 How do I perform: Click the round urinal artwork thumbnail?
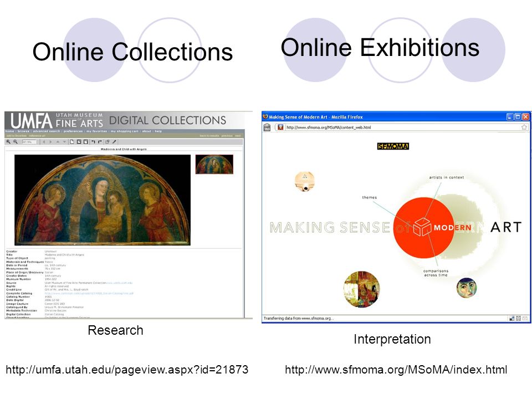click(x=305, y=181)
